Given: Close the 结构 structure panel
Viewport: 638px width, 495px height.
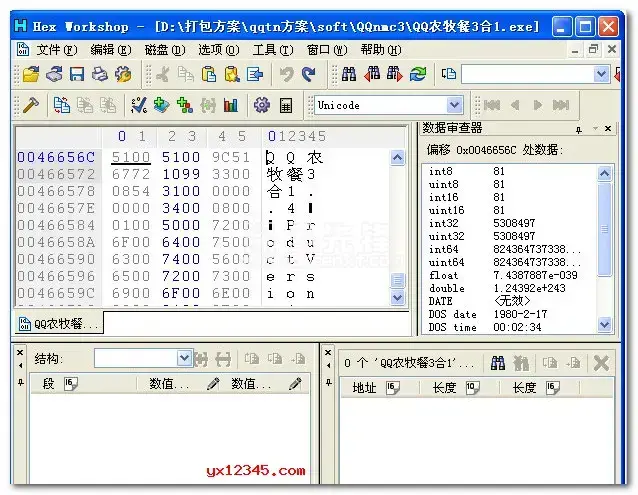Looking at the screenshot, I should pos(20,352).
